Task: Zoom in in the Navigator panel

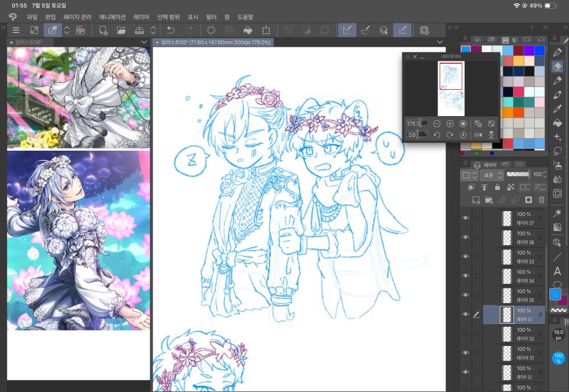Action: pos(450,124)
